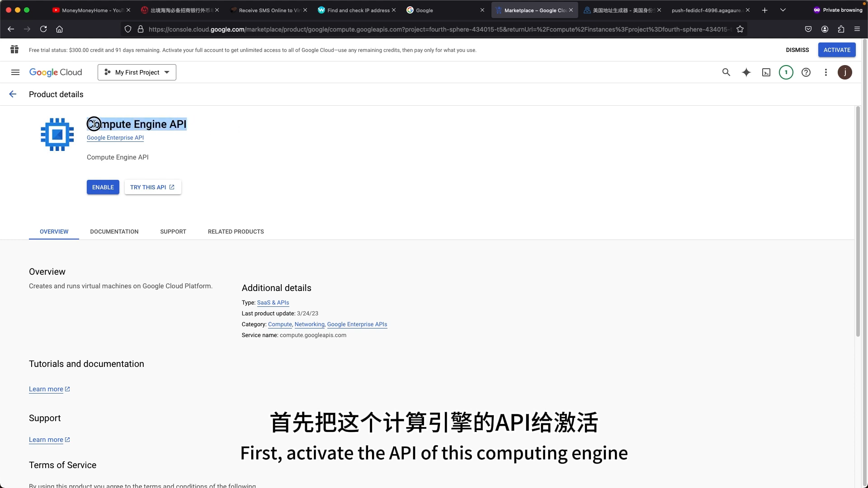Select the Overview tab
868x488 pixels.
[x=54, y=231]
